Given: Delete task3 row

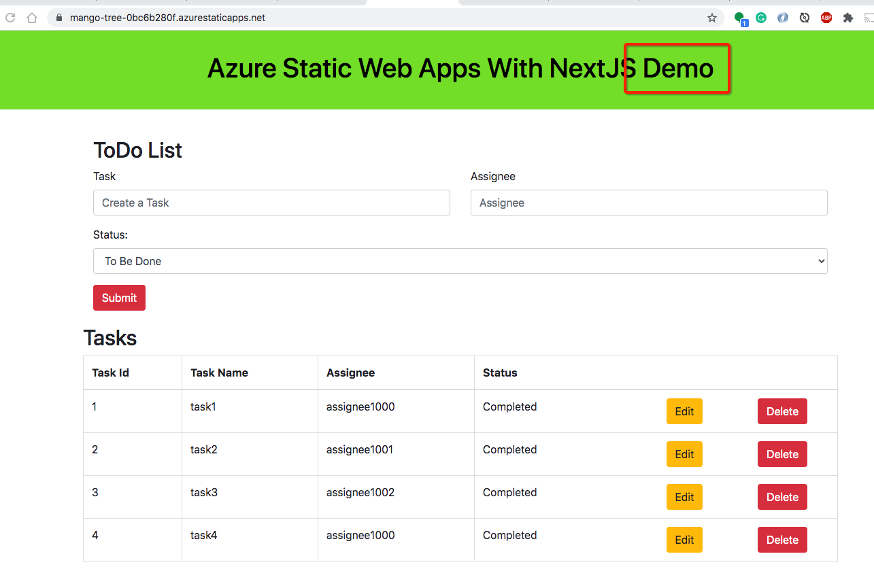Looking at the screenshot, I should tap(782, 497).
